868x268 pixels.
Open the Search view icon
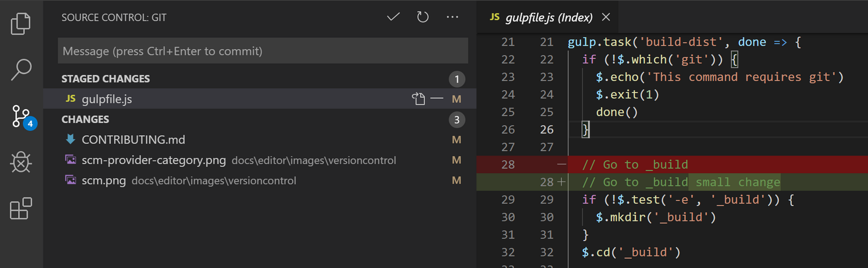pyautogui.click(x=21, y=69)
